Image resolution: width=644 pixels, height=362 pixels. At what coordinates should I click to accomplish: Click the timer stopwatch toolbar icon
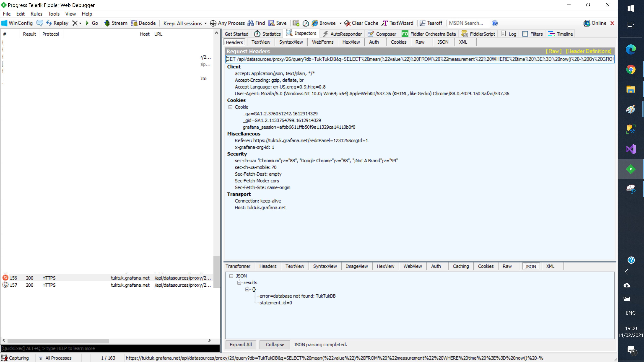[x=306, y=23]
